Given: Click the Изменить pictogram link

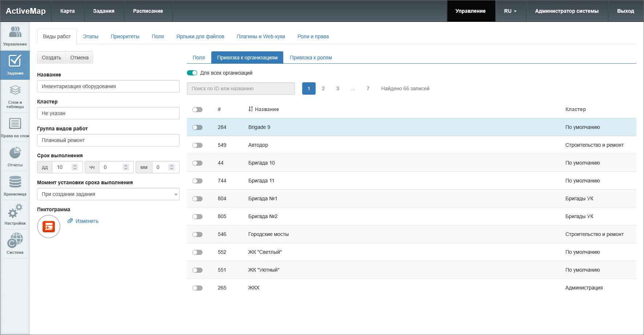Looking at the screenshot, I should click(87, 221).
